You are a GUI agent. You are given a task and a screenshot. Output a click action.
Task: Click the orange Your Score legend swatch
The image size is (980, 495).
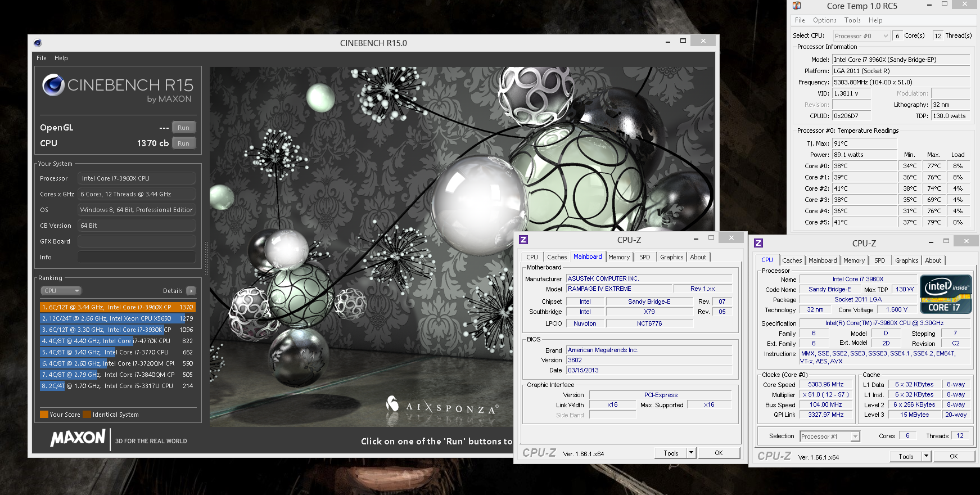point(44,415)
